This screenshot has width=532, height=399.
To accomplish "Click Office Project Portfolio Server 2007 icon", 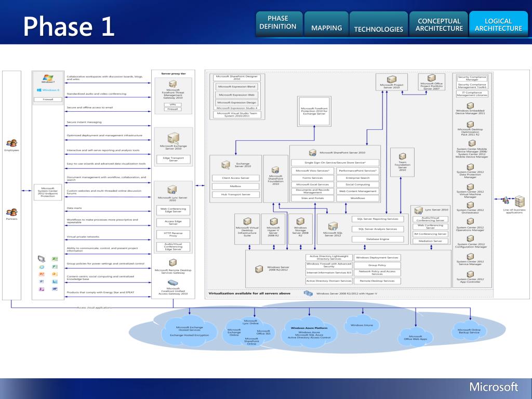I will 431,78.
